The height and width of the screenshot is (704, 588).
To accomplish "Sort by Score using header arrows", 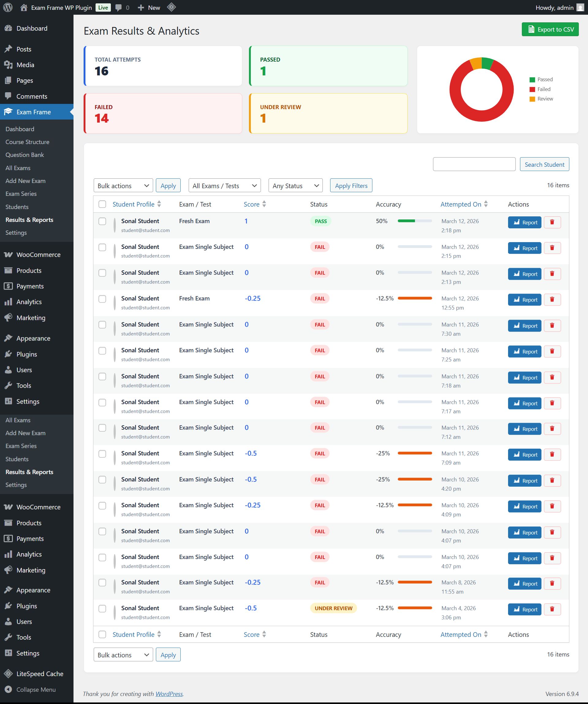I will tap(264, 204).
